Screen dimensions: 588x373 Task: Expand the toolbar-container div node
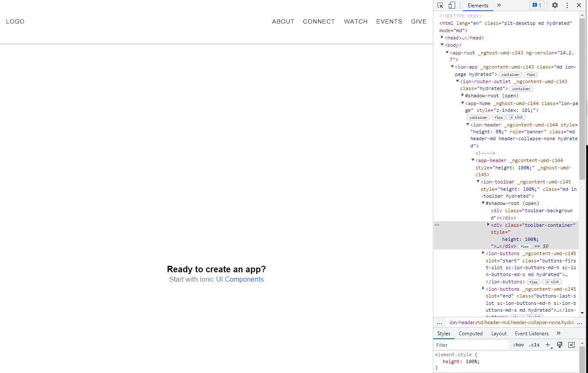click(488, 224)
